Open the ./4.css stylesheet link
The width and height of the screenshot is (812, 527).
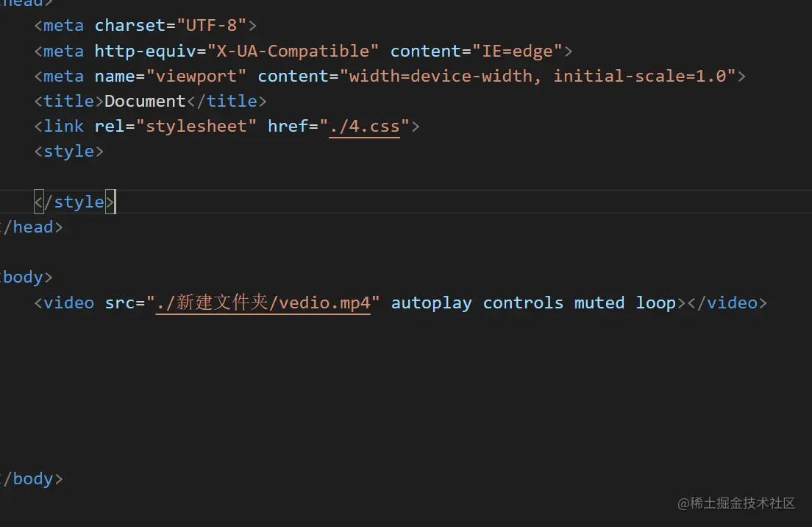pyautogui.click(x=365, y=126)
